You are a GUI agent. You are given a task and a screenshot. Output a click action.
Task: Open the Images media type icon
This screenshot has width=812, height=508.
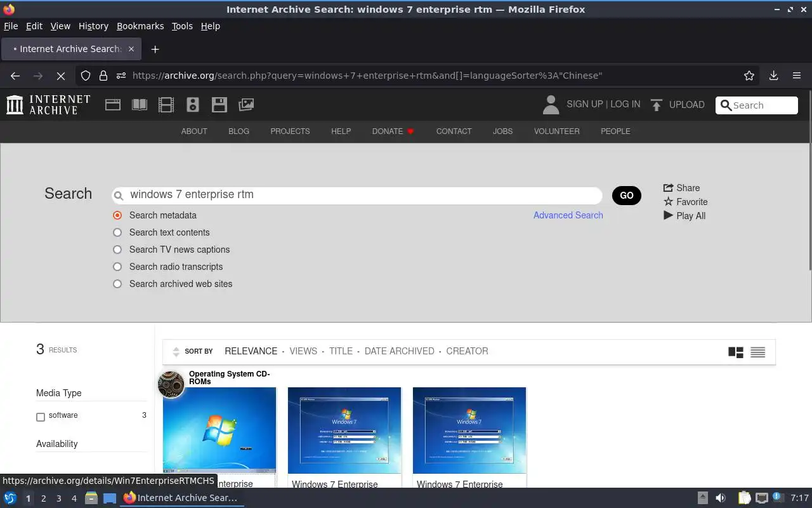[246, 105]
